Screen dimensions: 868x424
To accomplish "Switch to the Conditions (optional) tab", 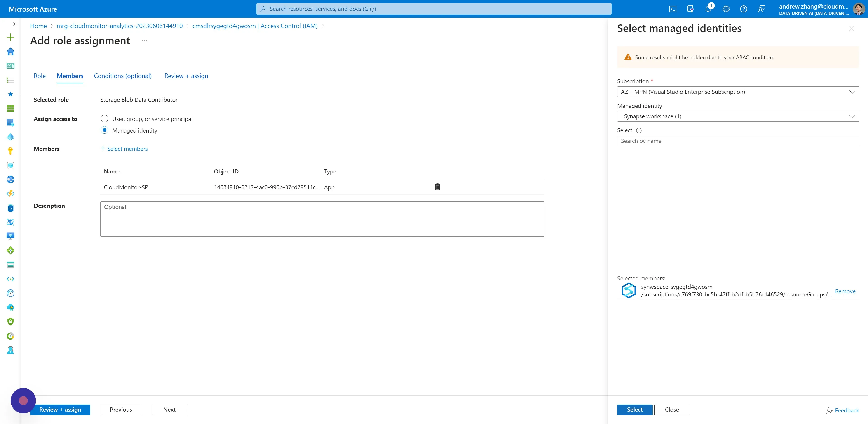I will pos(123,76).
